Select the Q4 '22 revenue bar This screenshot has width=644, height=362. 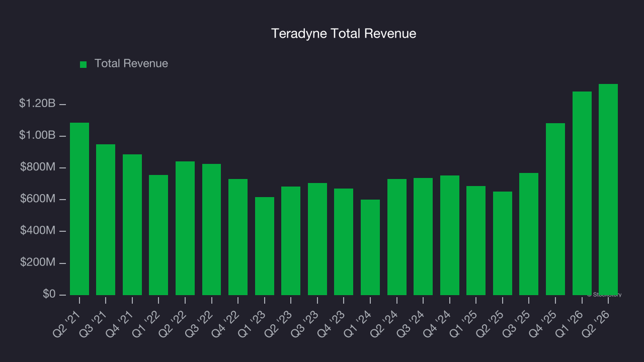[238, 237]
